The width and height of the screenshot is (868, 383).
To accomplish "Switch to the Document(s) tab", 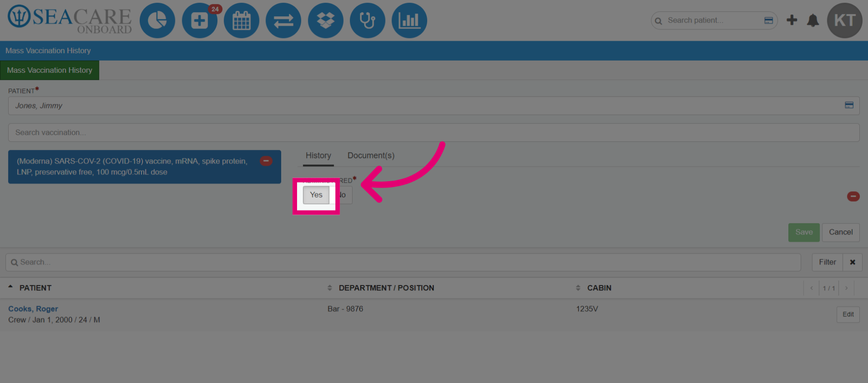I will tap(371, 155).
